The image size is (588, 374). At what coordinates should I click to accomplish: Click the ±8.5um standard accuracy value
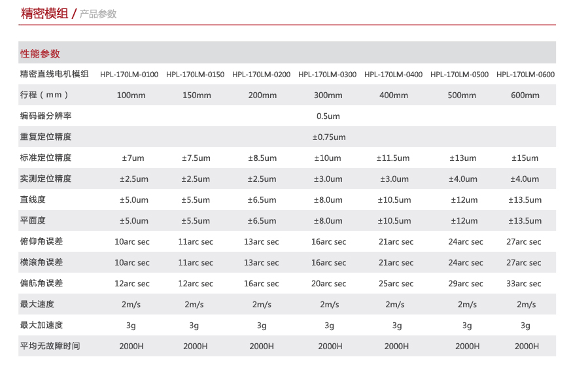[x=262, y=158]
